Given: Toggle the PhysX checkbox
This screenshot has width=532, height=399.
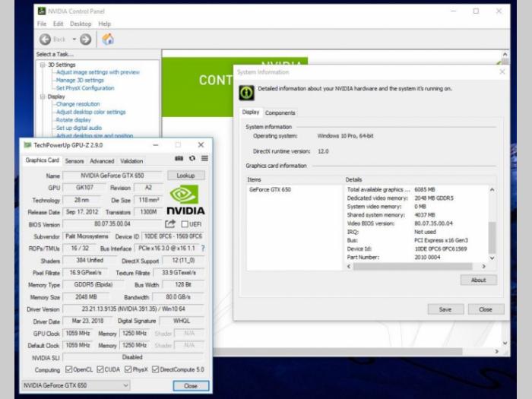Looking at the screenshot, I should tap(128, 369).
